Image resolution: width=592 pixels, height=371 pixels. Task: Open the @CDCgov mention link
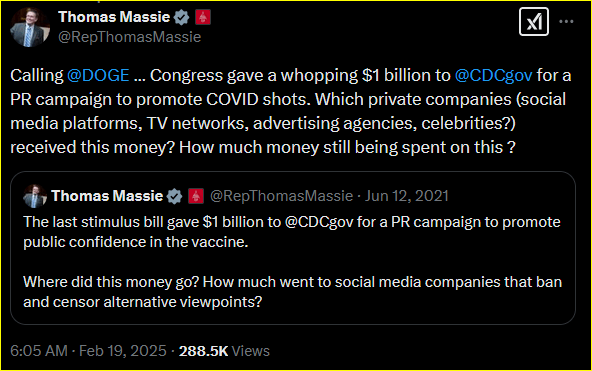(493, 75)
